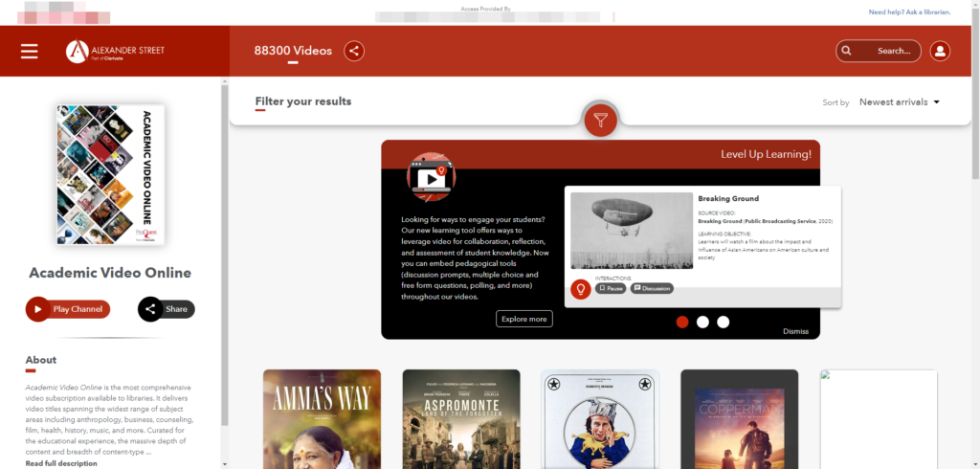Image resolution: width=980 pixels, height=469 pixels.
Task: Select the second carousel dot indicator
Action: pos(702,322)
